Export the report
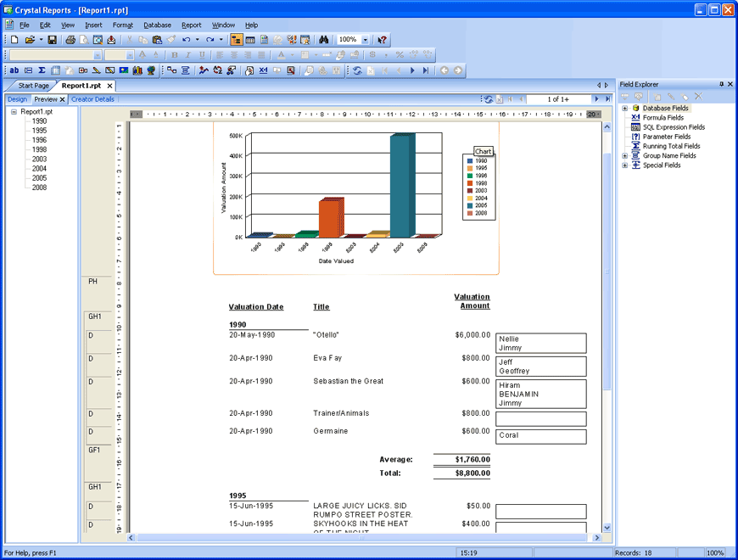 pos(110,39)
